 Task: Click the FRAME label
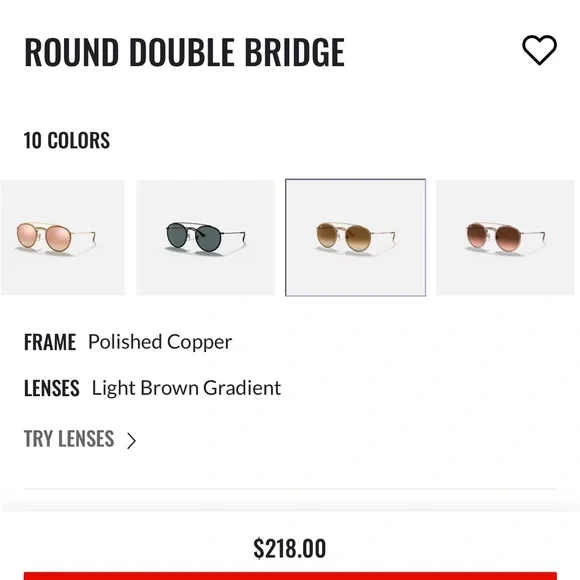pos(50,342)
